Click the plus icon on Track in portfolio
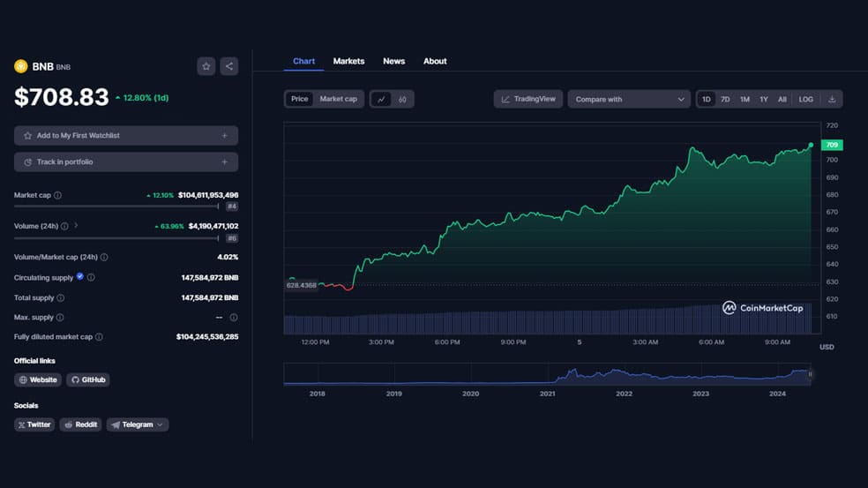The image size is (868, 488). tap(225, 162)
